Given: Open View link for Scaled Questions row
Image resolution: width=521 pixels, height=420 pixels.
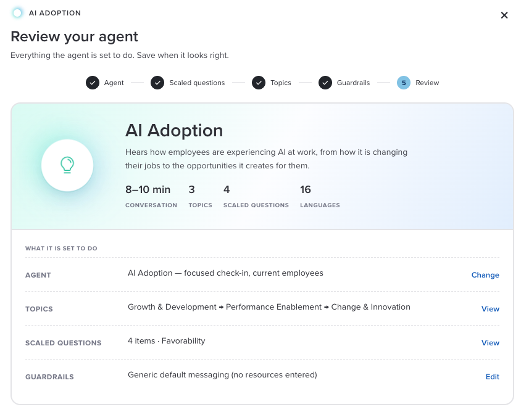Looking at the screenshot, I should 490,343.
